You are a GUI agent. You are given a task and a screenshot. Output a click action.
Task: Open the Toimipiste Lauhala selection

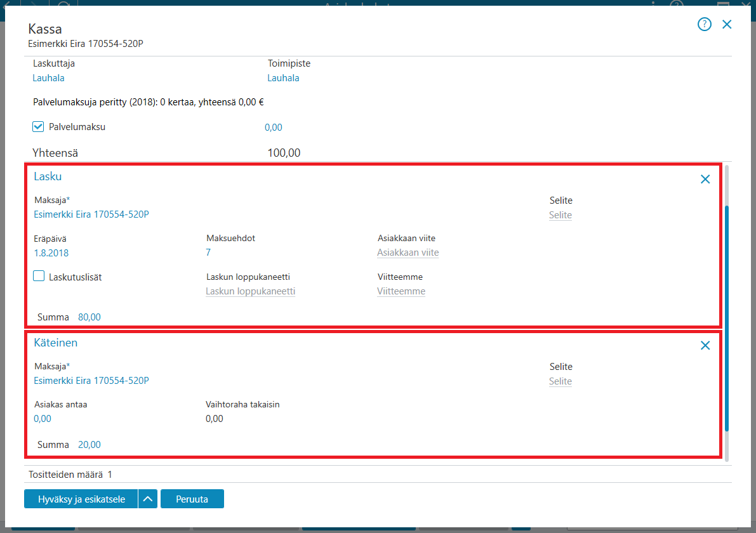click(x=284, y=78)
